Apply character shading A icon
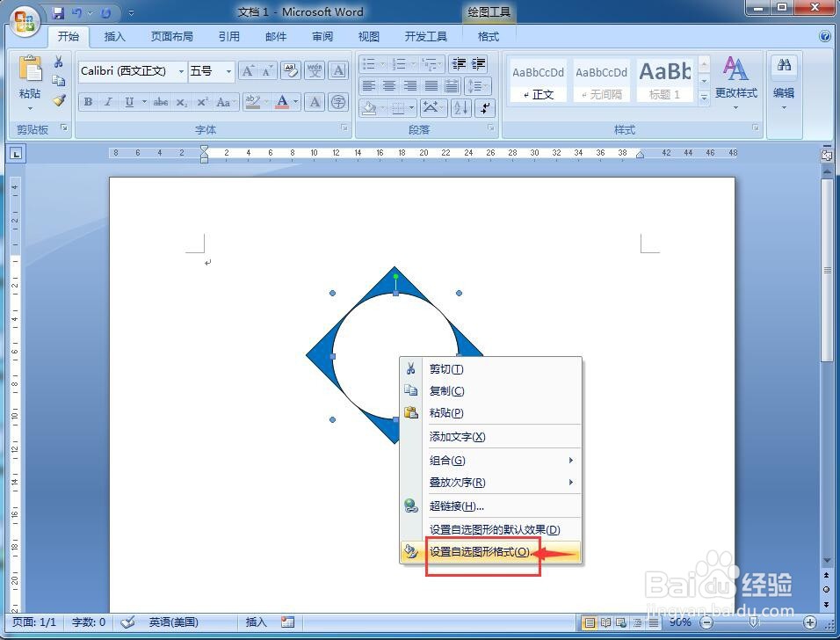Viewport: 840px width, 640px height. [315, 102]
